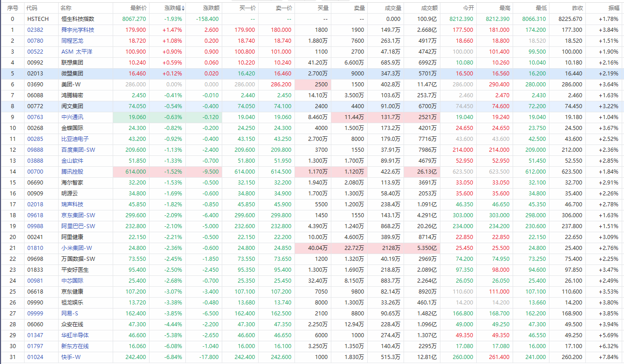Select the 买一价 column header
Screen dimensions: 624x364
247,8
